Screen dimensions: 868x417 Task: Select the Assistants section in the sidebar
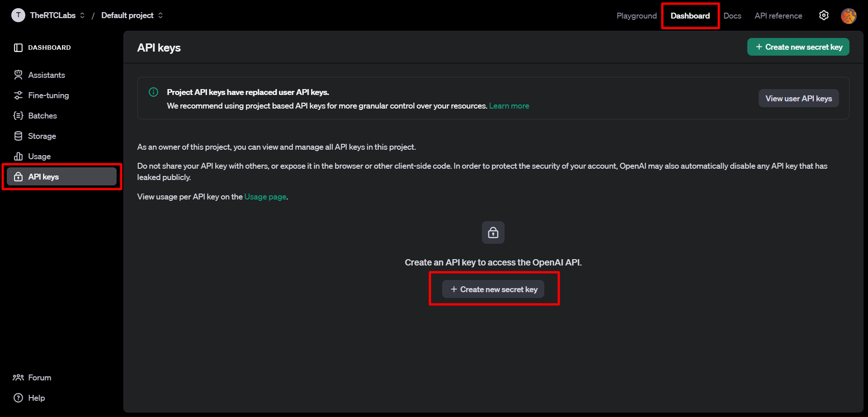(47, 75)
